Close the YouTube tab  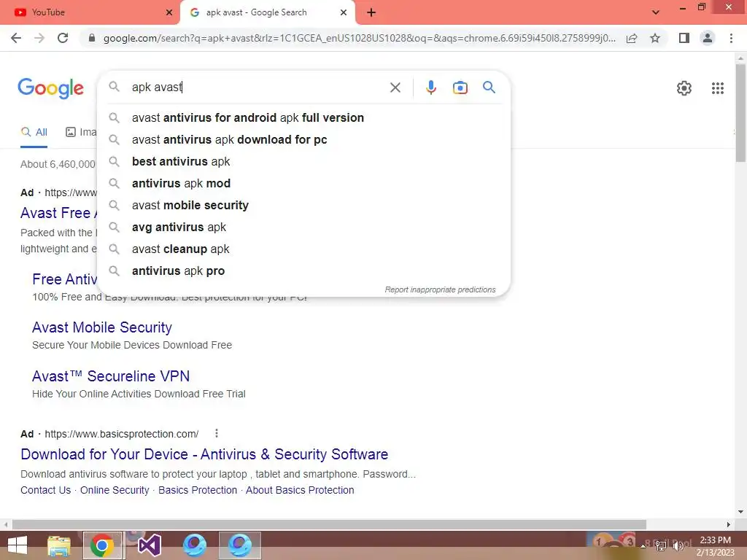169,12
